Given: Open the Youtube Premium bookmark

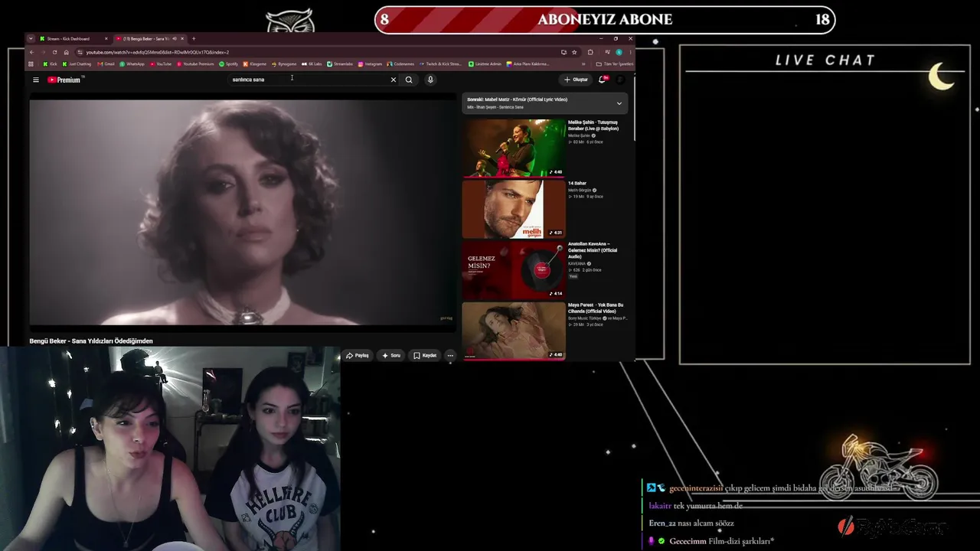Looking at the screenshot, I should (x=195, y=64).
